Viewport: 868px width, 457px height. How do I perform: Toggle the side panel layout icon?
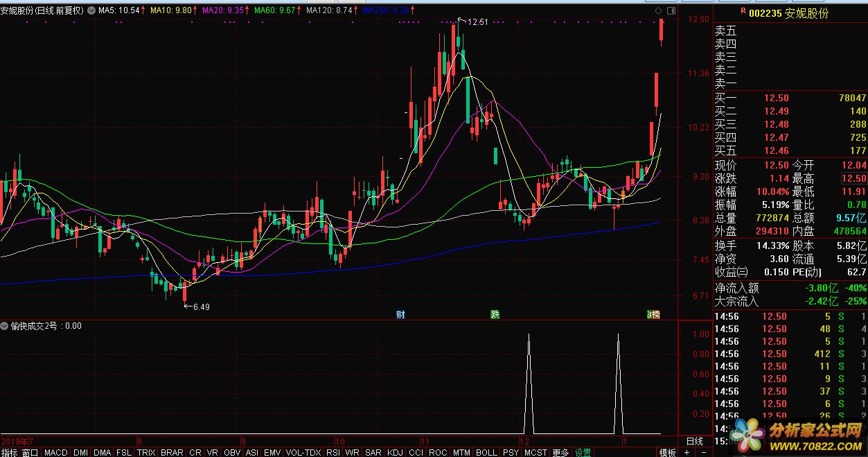pos(671,12)
